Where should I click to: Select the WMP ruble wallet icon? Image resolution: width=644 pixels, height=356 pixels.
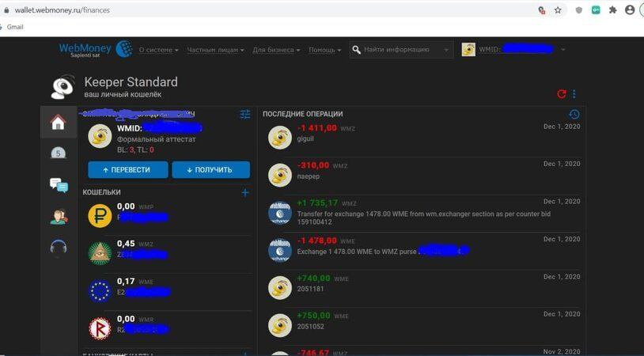pos(100,215)
